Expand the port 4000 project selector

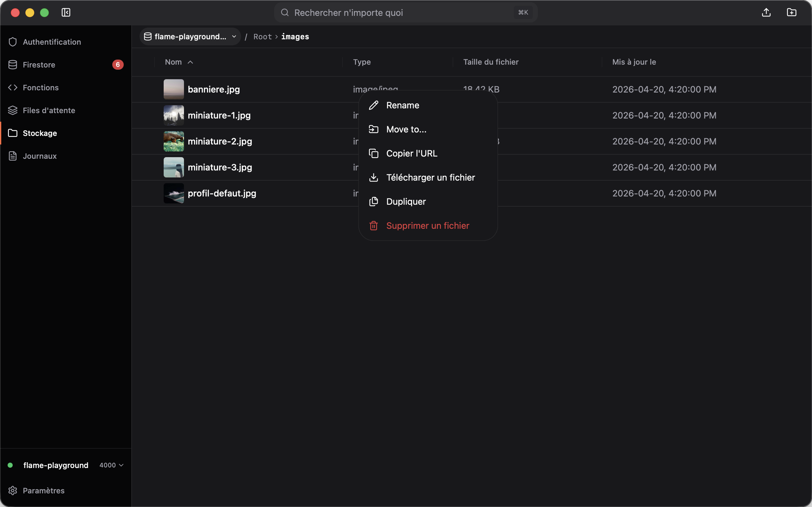[112, 465]
